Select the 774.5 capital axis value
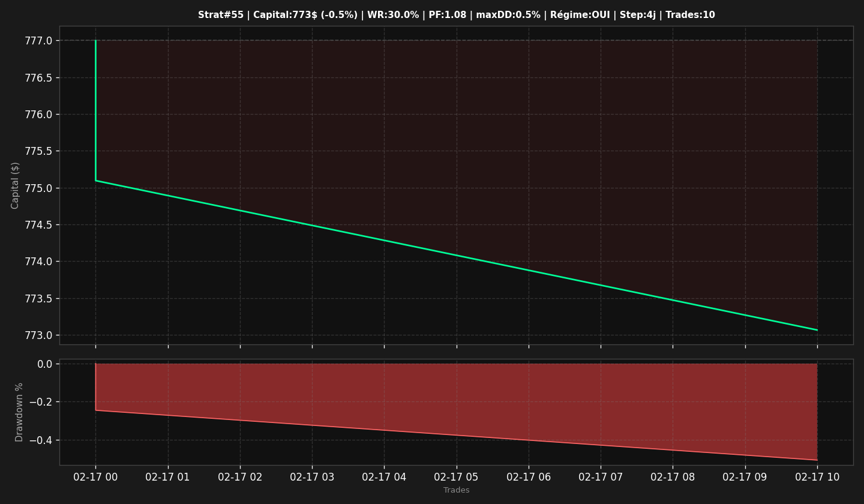 click(x=38, y=225)
